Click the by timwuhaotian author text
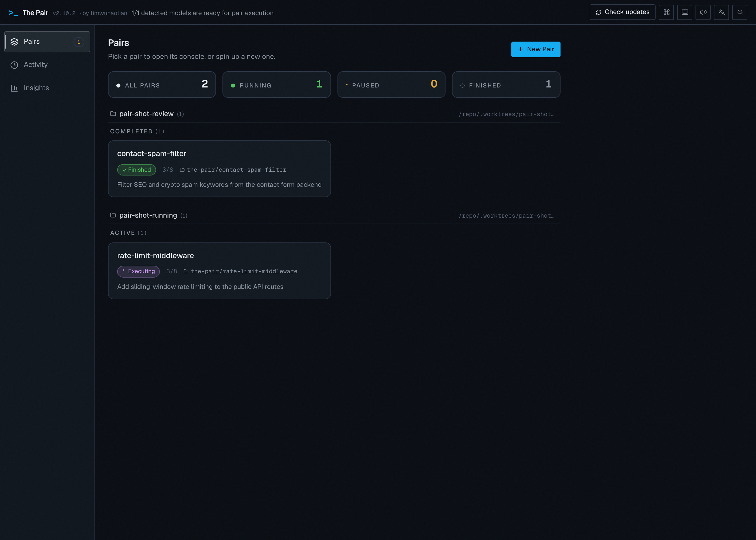The width and height of the screenshot is (756, 540). point(104,13)
